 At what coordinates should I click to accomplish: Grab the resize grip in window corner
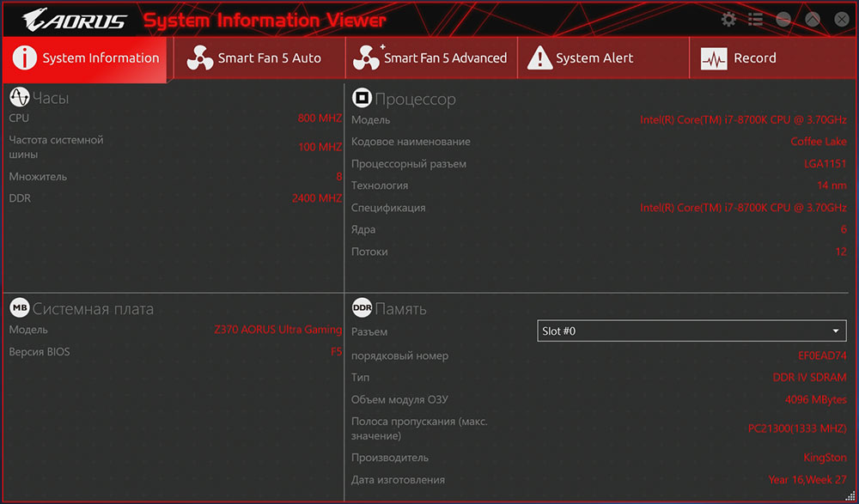[850, 495]
